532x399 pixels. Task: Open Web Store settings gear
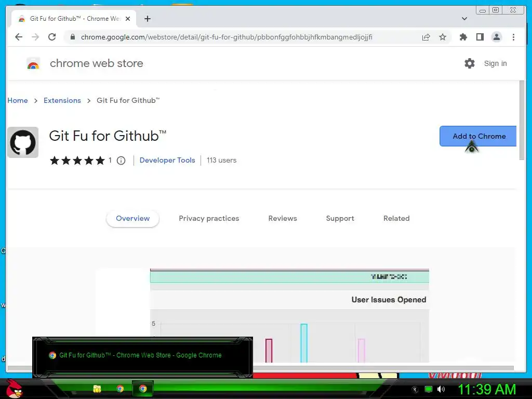click(470, 63)
